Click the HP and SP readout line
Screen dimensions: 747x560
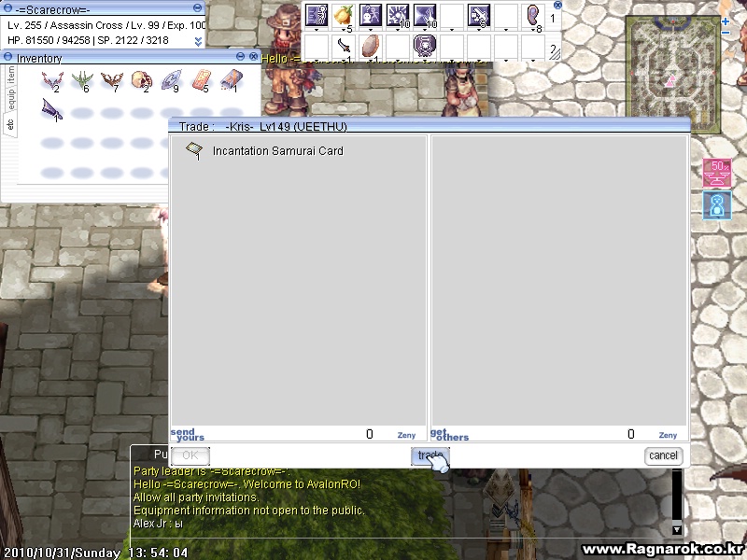[88, 40]
